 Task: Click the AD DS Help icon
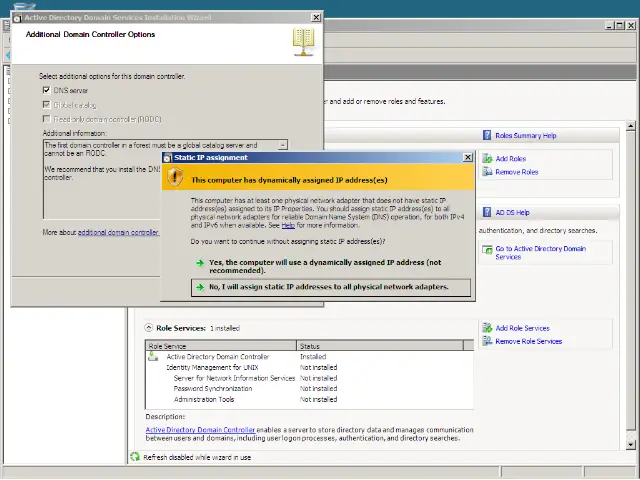tap(487, 212)
